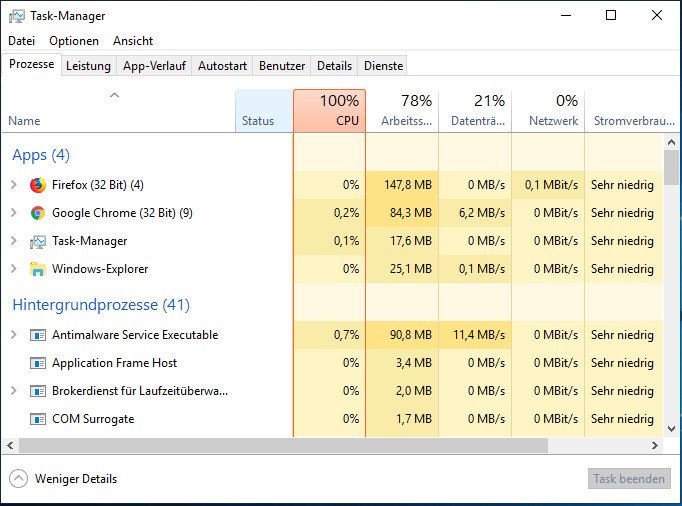682x506 pixels.
Task: Select the Prozesse tab
Action: tap(31, 64)
